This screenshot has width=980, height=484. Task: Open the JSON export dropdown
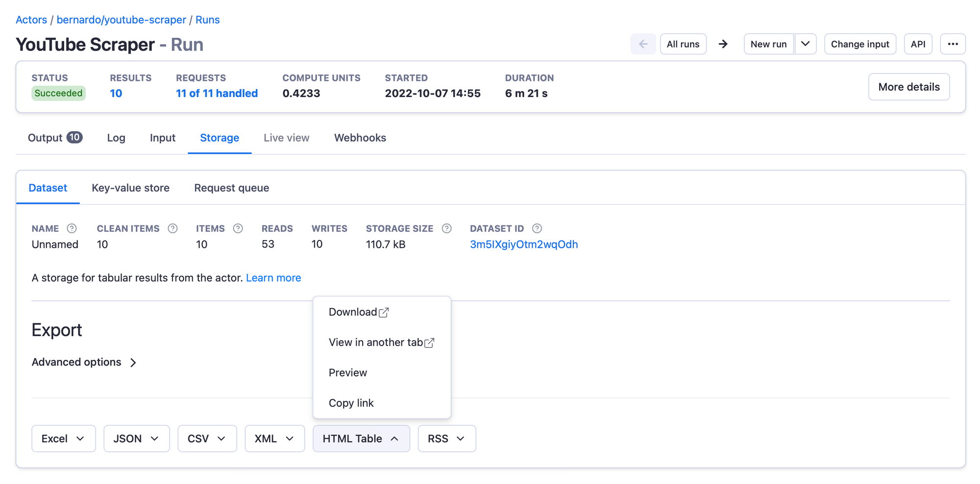137,438
